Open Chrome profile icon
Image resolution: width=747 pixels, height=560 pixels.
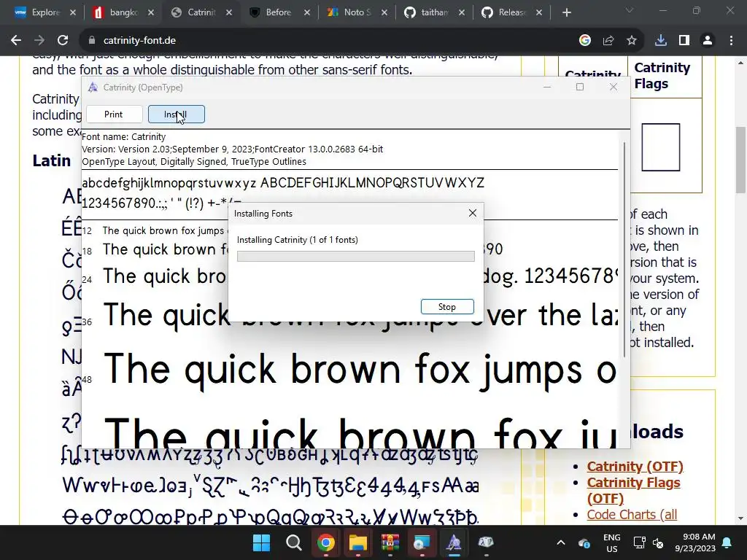click(708, 41)
